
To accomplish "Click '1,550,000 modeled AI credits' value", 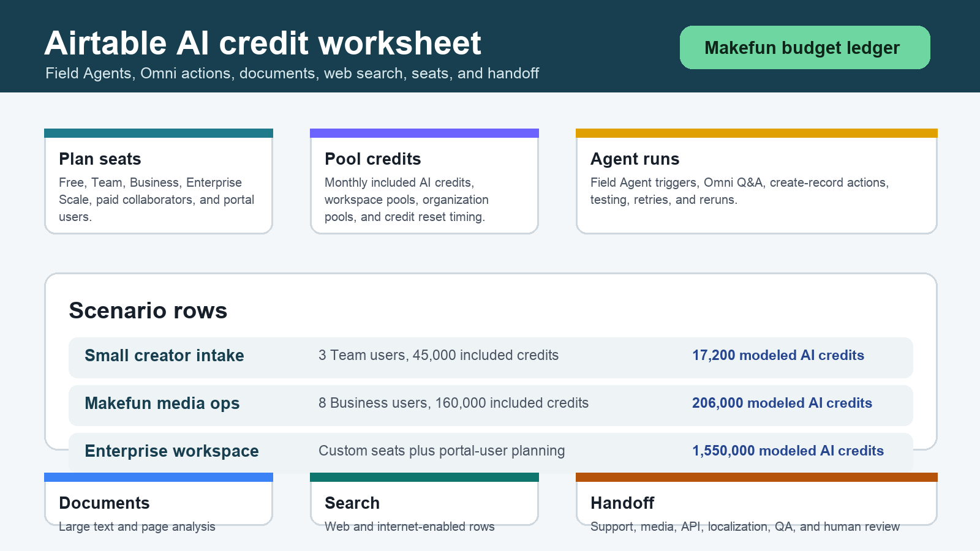I will tap(788, 451).
